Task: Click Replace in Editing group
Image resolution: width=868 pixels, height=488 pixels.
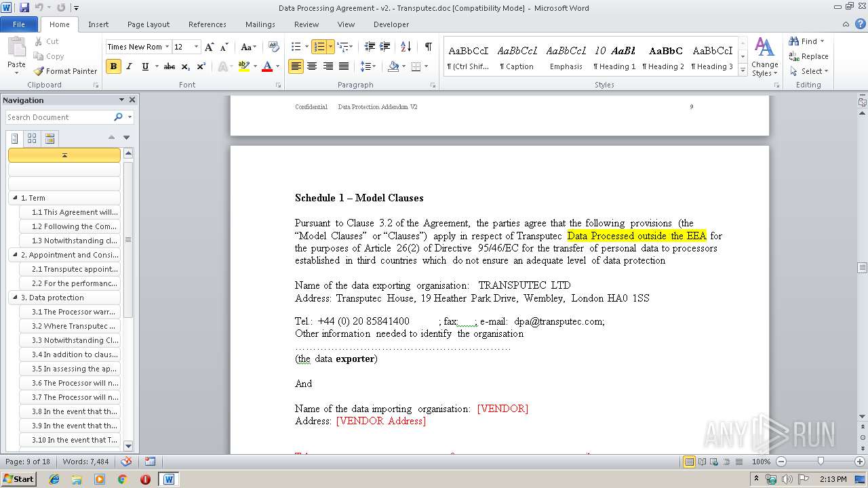Action: [x=808, y=56]
